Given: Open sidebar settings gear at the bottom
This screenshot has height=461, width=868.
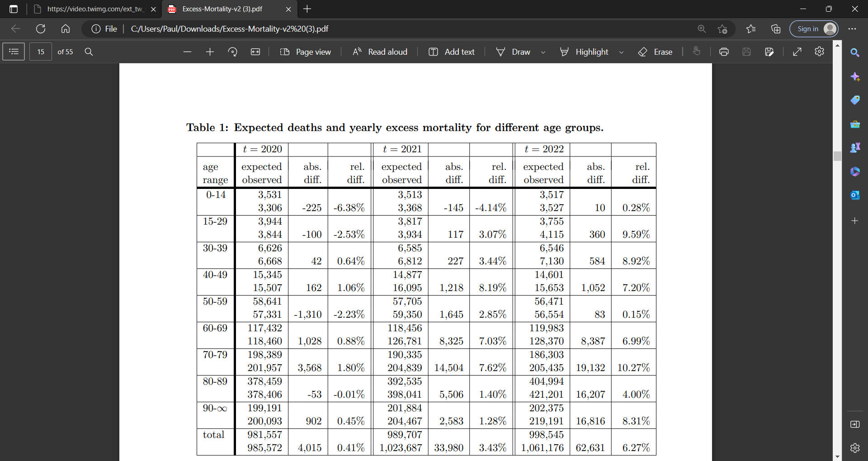Looking at the screenshot, I should [855, 448].
